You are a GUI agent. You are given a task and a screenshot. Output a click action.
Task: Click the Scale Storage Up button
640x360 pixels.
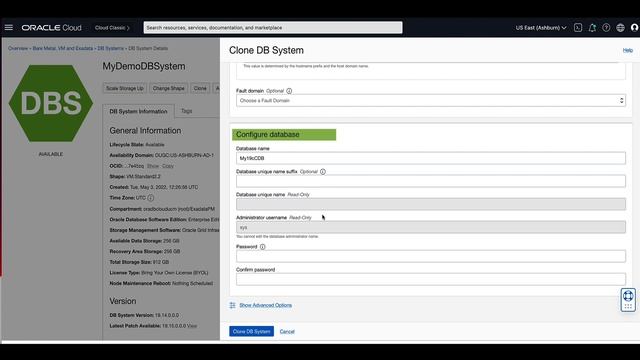tap(125, 88)
